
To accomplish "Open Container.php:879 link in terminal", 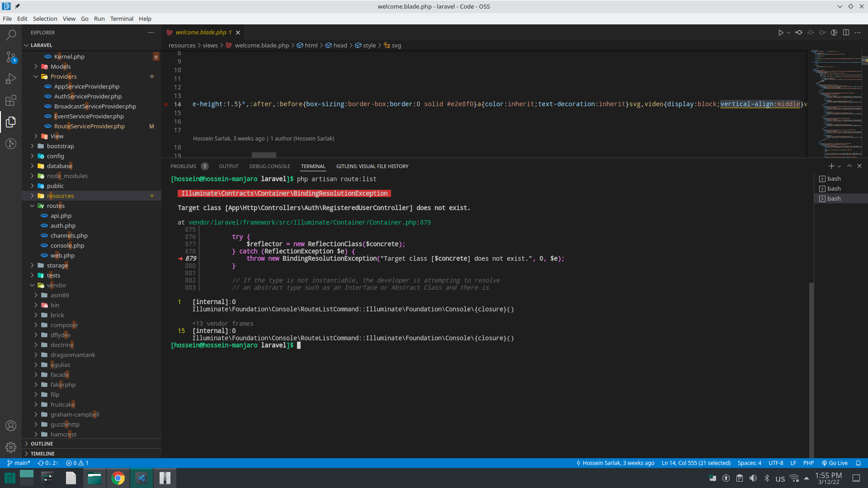I will pyautogui.click(x=310, y=222).
